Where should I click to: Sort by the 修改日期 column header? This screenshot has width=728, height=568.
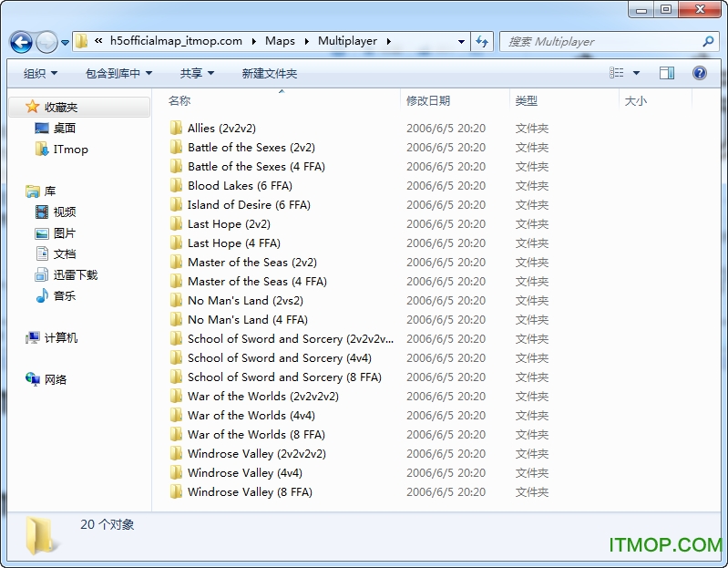click(x=428, y=100)
